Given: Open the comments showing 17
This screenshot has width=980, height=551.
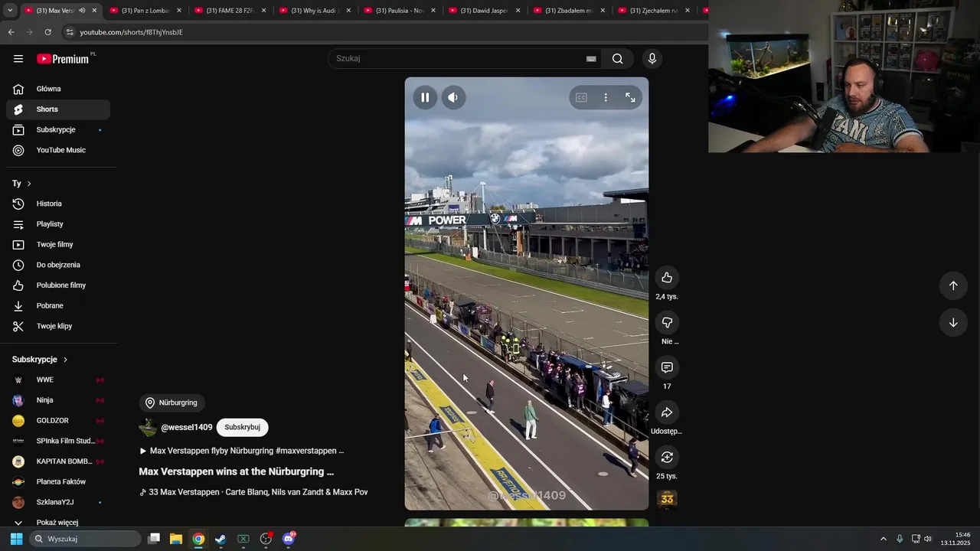Looking at the screenshot, I should (x=667, y=367).
